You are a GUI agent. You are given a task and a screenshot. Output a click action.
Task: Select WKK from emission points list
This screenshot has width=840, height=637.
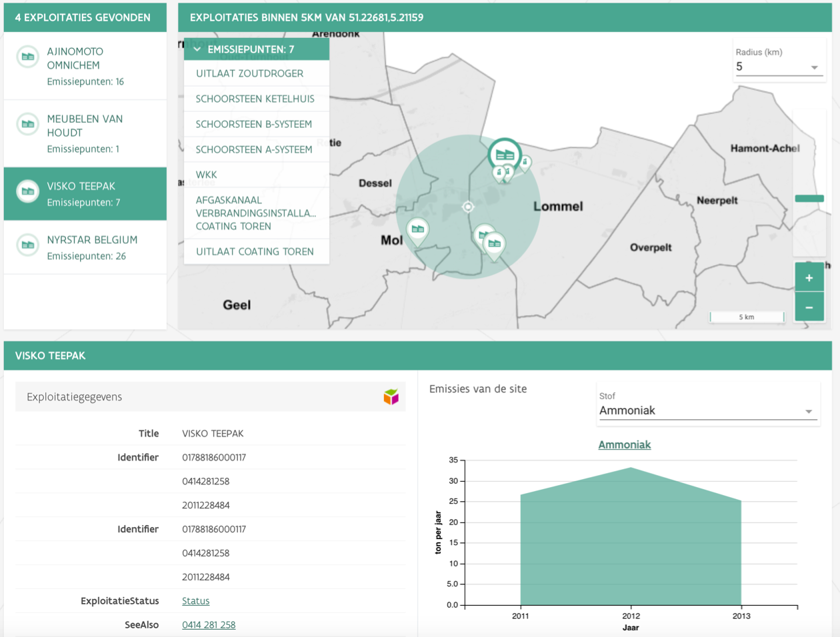click(207, 175)
